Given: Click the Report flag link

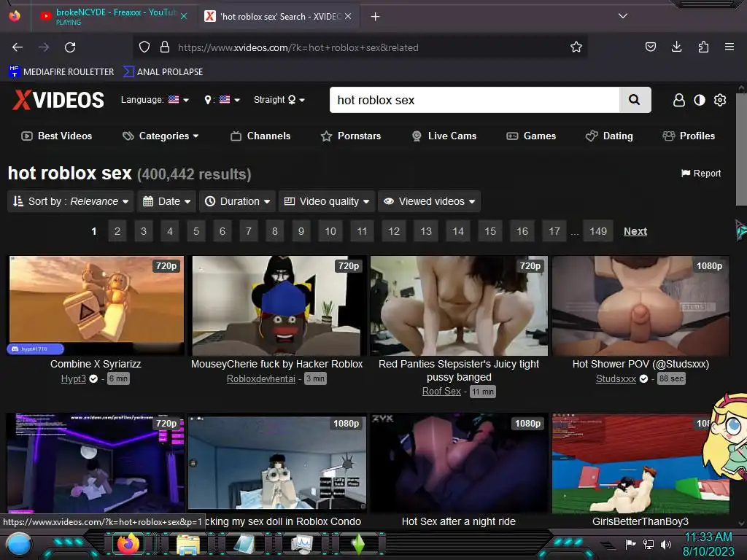Looking at the screenshot, I should tap(701, 174).
